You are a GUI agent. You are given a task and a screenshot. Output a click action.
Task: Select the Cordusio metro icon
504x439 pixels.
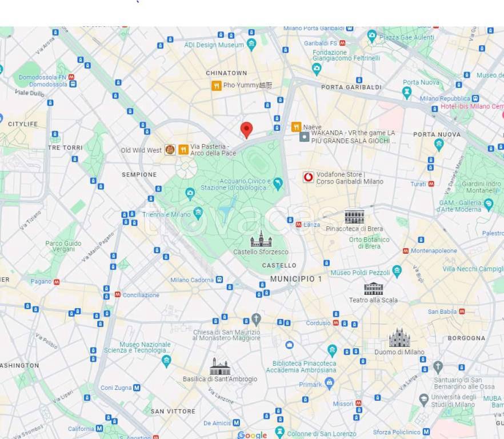click(x=336, y=322)
